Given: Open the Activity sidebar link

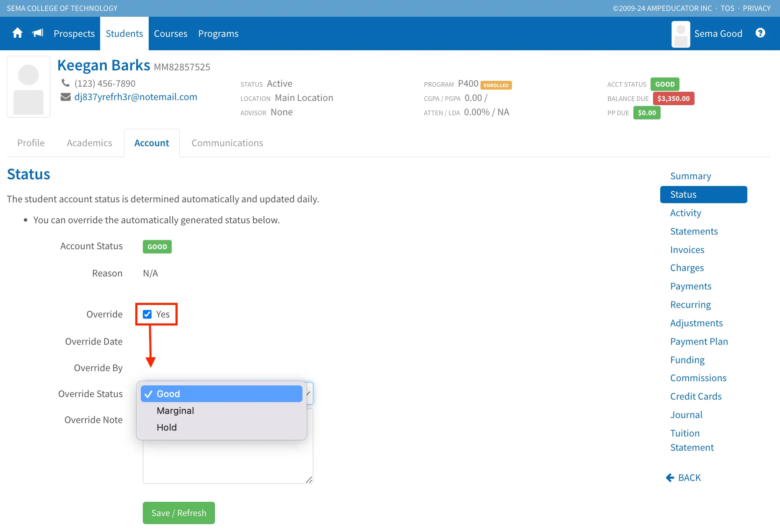Looking at the screenshot, I should [686, 213].
